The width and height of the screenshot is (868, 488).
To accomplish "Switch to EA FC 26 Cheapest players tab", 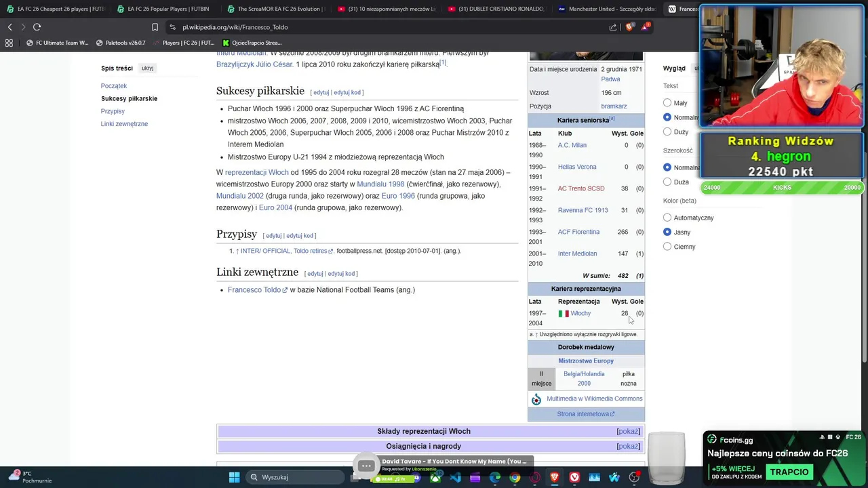I will (x=56, y=9).
